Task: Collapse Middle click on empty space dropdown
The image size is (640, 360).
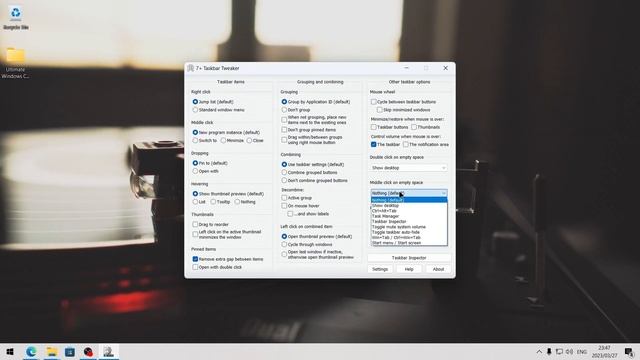Action: point(409,193)
